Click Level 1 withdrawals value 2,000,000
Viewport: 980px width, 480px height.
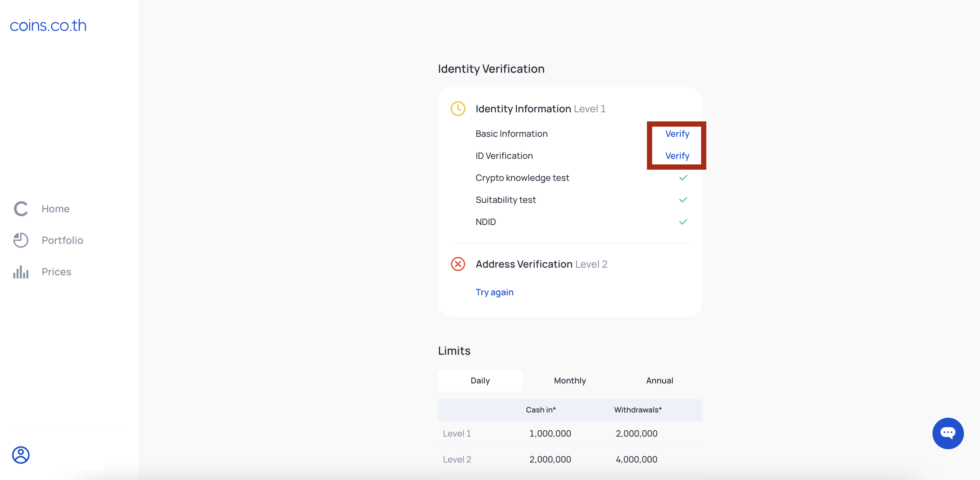(636, 433)
